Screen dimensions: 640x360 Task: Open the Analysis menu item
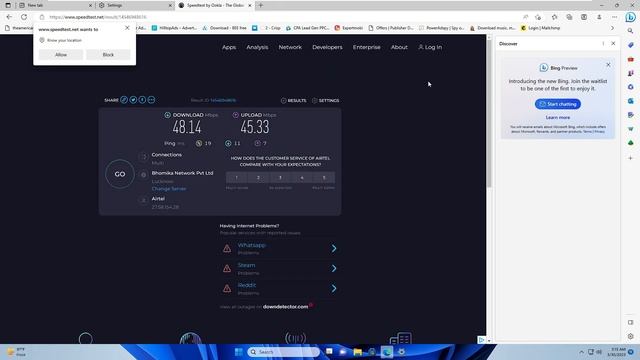coord(257,47)
